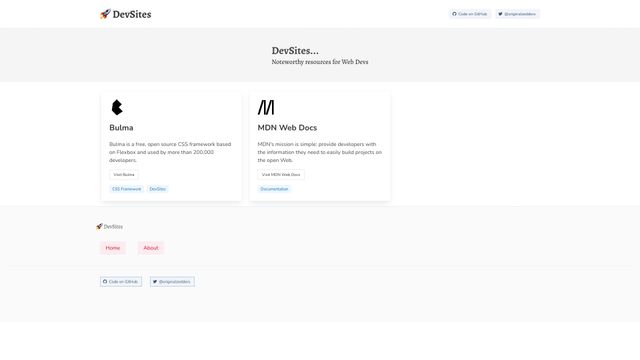Click the Visit MDN Web Docs button
Viewport: 640px width, 360px height.
(x=281, y=175)
